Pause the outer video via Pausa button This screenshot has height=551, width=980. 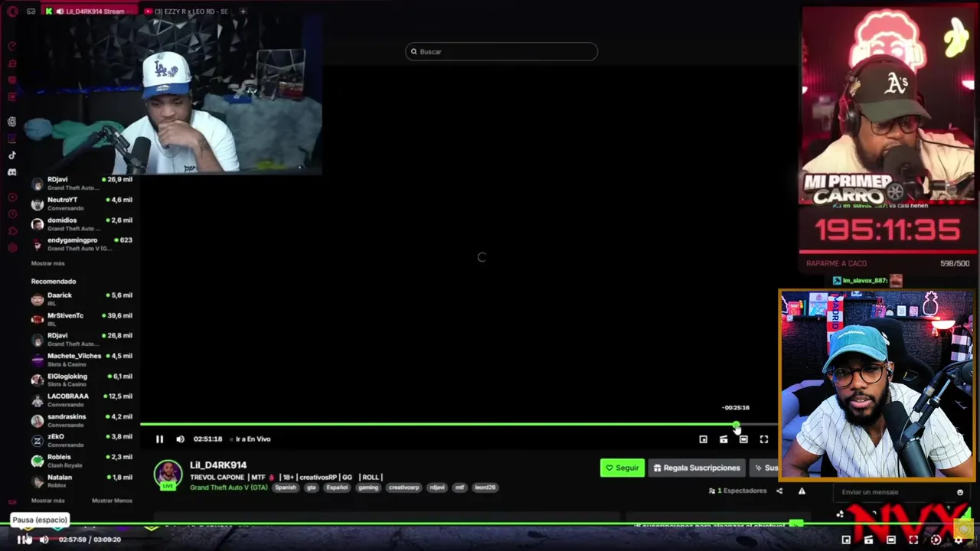(21, 540)
